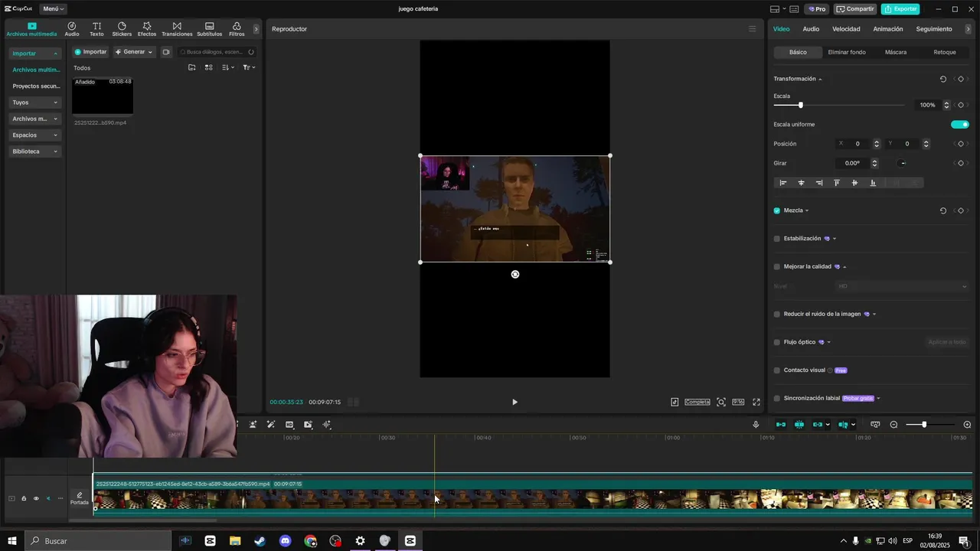
Task: Reset Transformación with the undo icon
Action: point(943,79)
